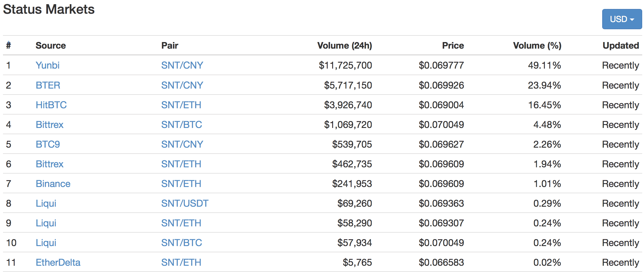Viewport: 644px width, 272px height.
Task: Select the 1.94% volume share cell
Action: pos(547,164)
